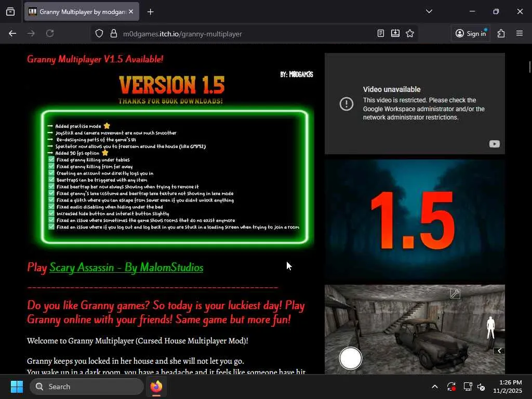The width and height of the screenshot is (532, 399).
Task: Install the site as app icon
Action: point(395,33)
